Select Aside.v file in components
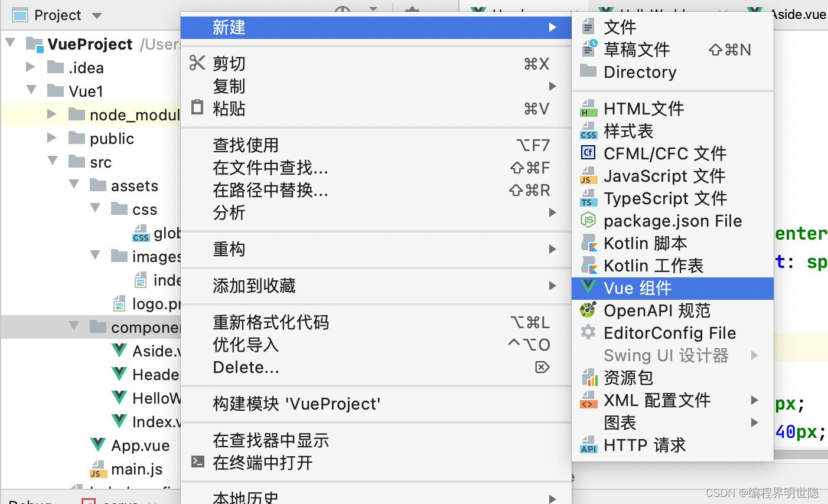This screenshot has width=828, height=504. tap(156, 351)
